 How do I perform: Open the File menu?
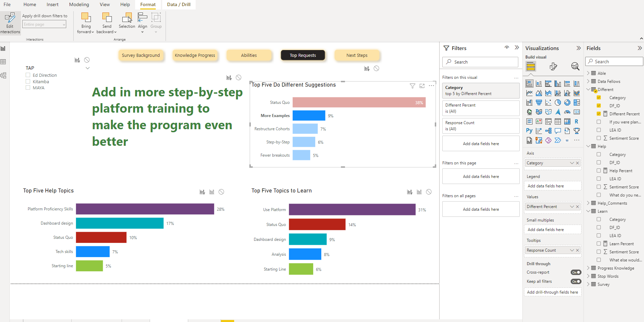coord(7,4)
